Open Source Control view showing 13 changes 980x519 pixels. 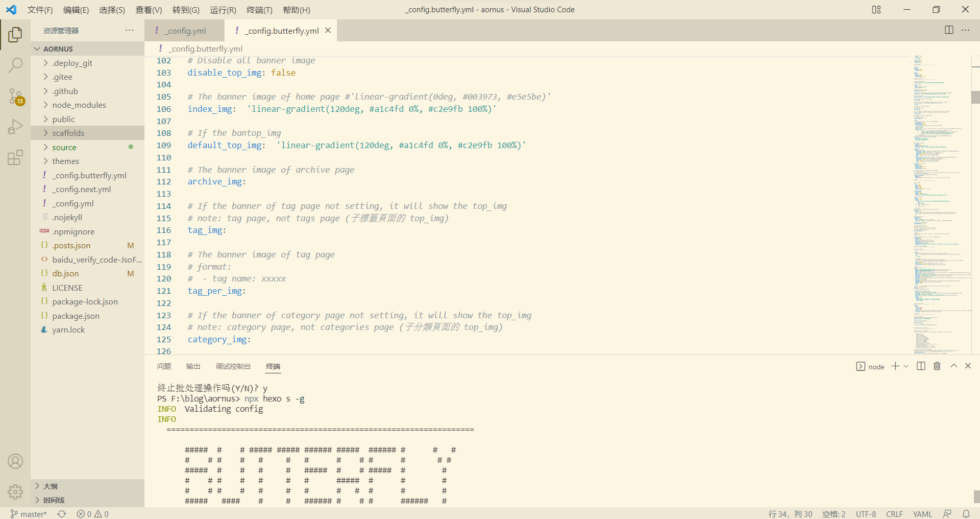(15, 97)
